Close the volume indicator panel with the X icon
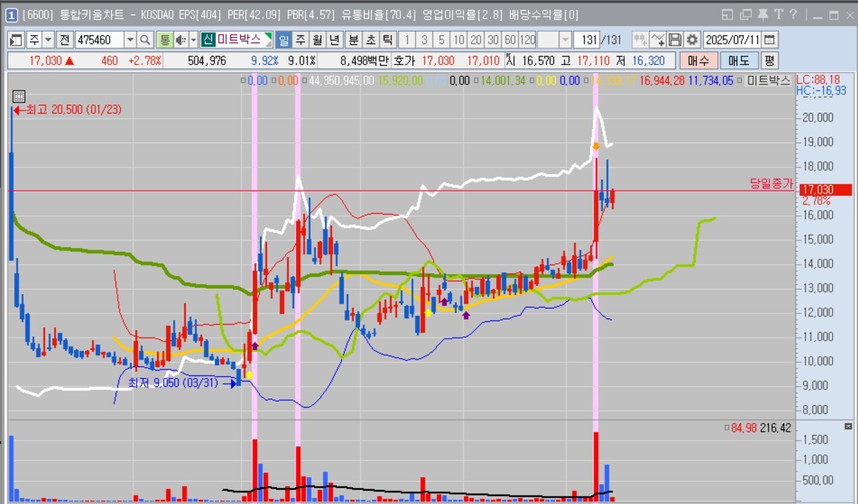 (x=848, y=426)
